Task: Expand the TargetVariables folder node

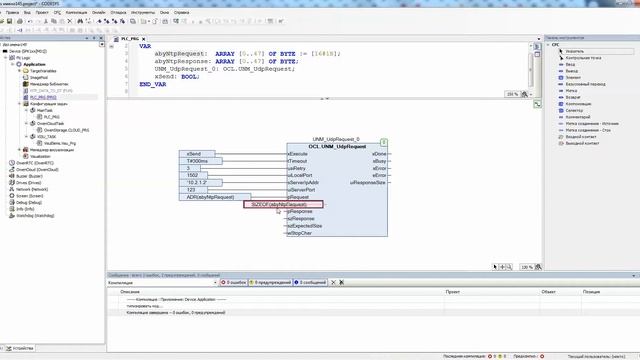Action: tap(20, 71)
